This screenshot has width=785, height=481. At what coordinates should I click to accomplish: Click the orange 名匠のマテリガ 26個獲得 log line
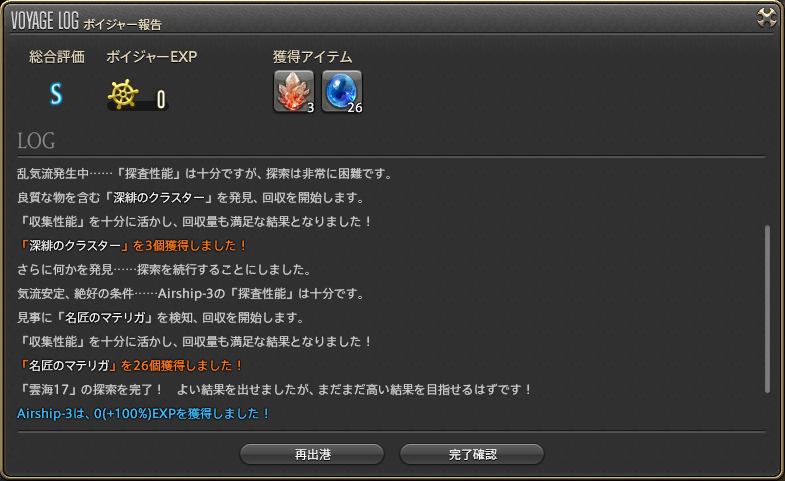point(130,366)
